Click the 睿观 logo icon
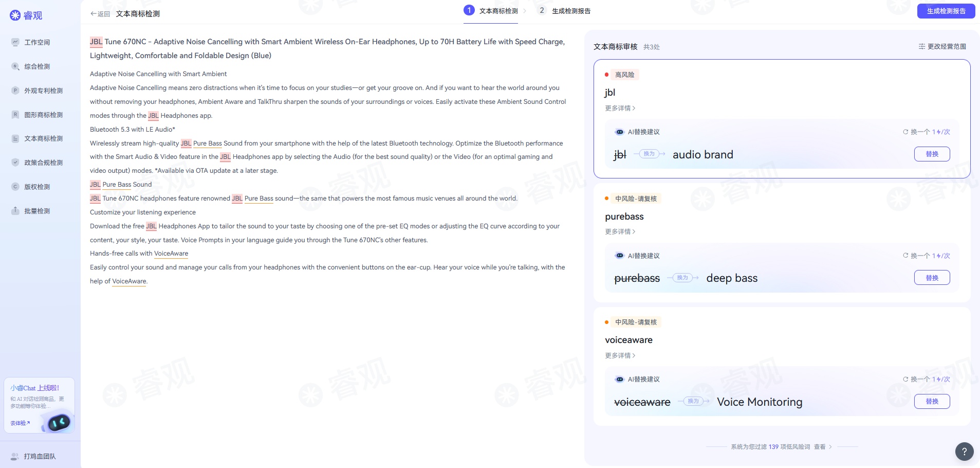Image resolution: width=980 pixels, height=468 pixels. pyautogui.click(x=15, y=15)
